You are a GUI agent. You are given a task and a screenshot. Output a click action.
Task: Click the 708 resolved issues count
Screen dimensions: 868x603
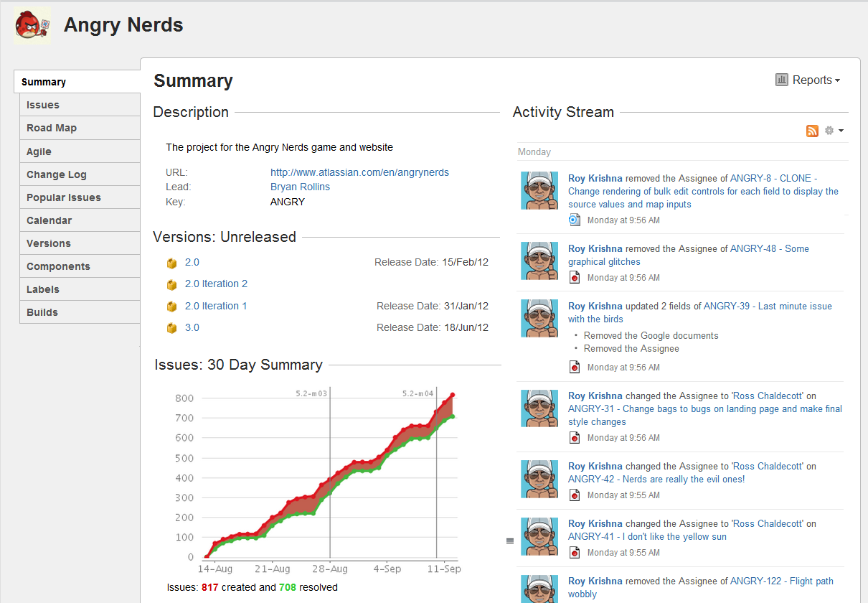pos(287,587)
